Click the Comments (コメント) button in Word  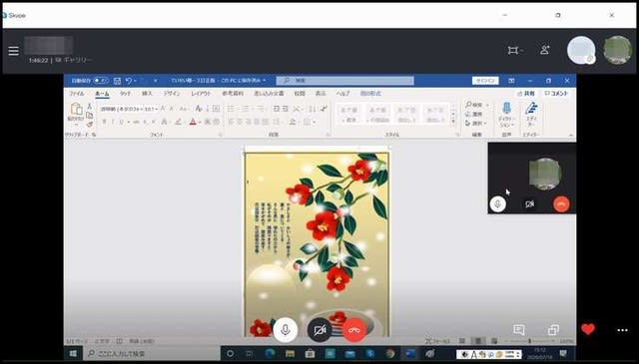(556, 93)
